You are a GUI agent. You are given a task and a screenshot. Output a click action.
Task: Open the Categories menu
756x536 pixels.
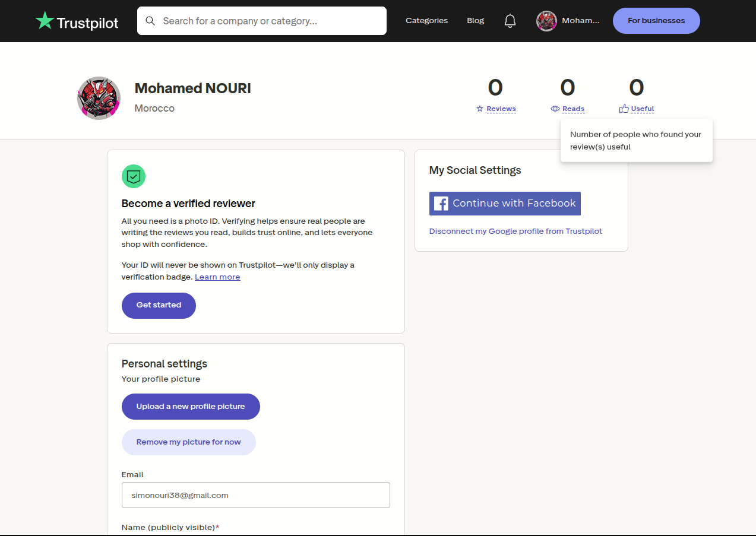426,21
